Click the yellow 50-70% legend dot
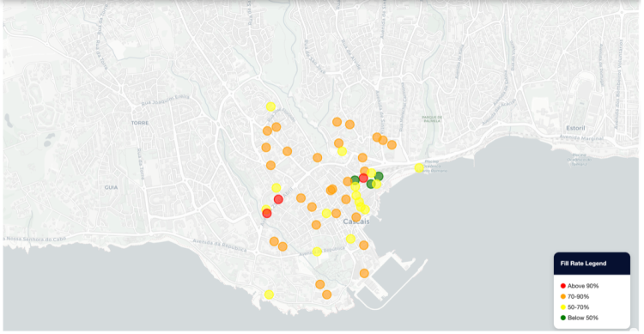This screenshot has height=334, width=644. [x=563, y=307]
